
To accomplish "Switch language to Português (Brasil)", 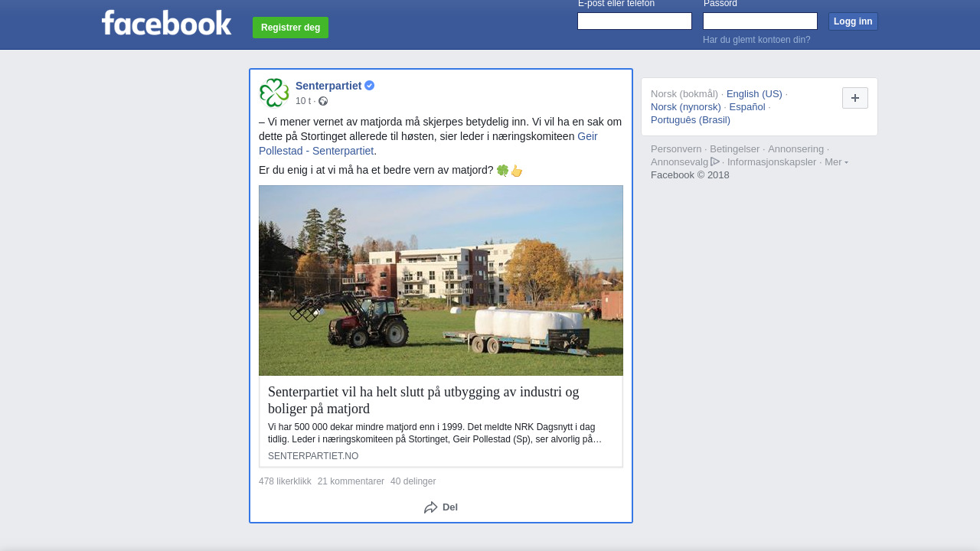I will [691, 120].
